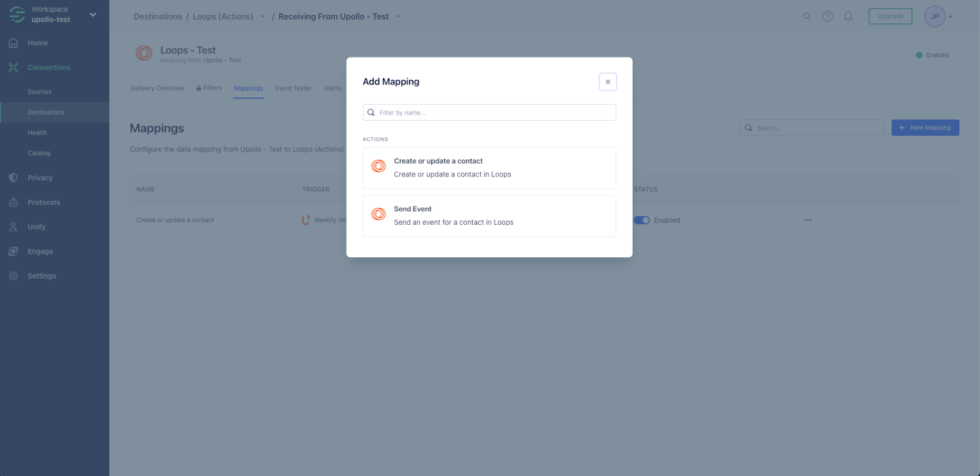Image resolution: width=980 pixels, height=476 pixels.
Task: Switch to the Alerts tab
Action: tap(333, 88)
